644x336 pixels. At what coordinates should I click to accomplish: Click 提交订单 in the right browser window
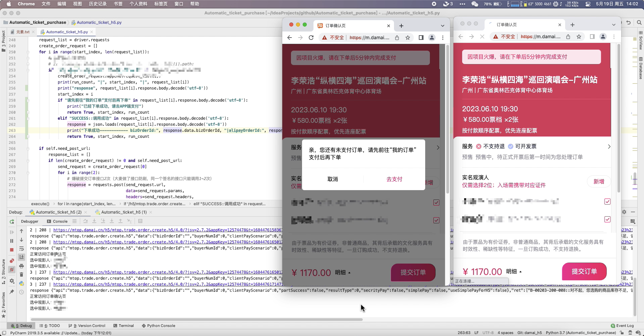point(584,271)
